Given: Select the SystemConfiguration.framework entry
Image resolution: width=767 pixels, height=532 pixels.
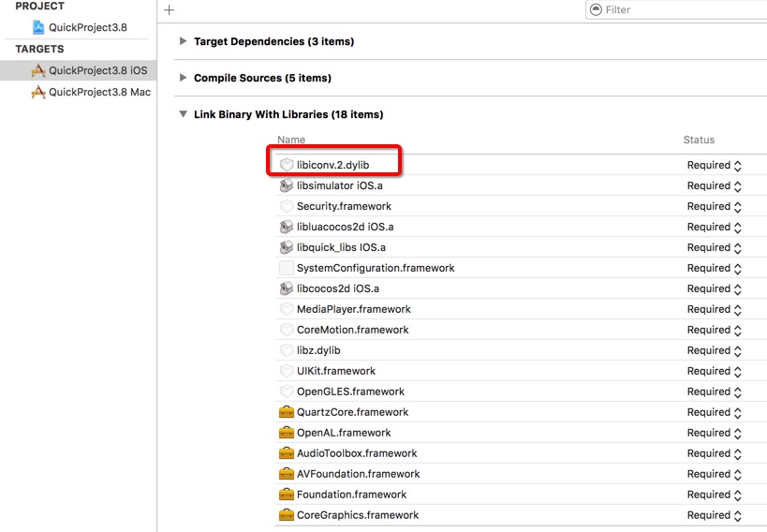Looking at the screenshot, I should [376, 268].
